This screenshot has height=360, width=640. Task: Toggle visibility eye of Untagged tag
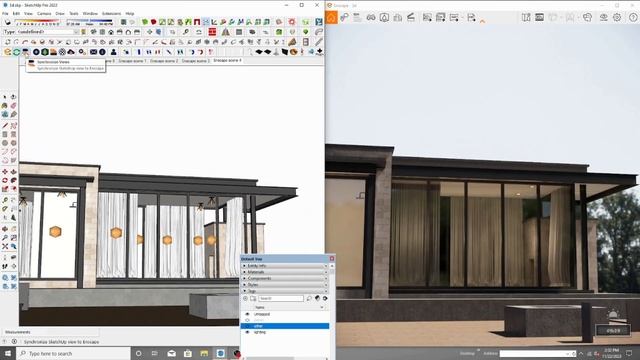click(247, 314)
